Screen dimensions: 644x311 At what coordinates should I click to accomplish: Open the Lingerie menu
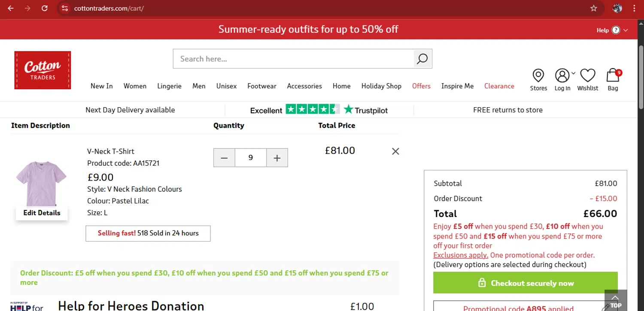[x=169, y=86]
